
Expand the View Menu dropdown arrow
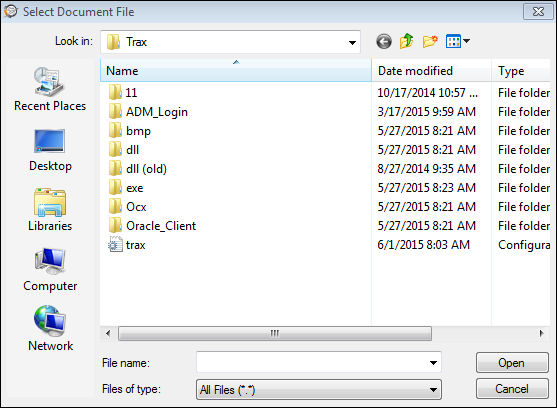click(466, 41)
